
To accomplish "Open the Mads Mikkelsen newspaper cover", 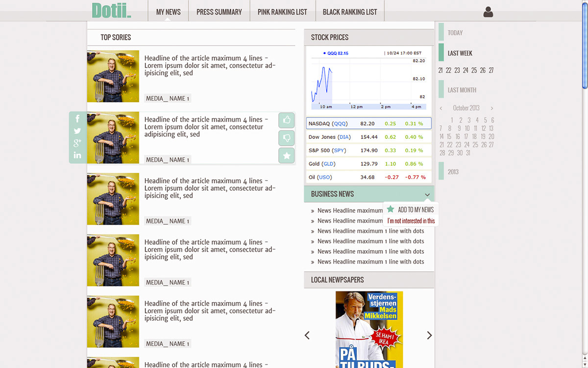I will coord(369,330).
